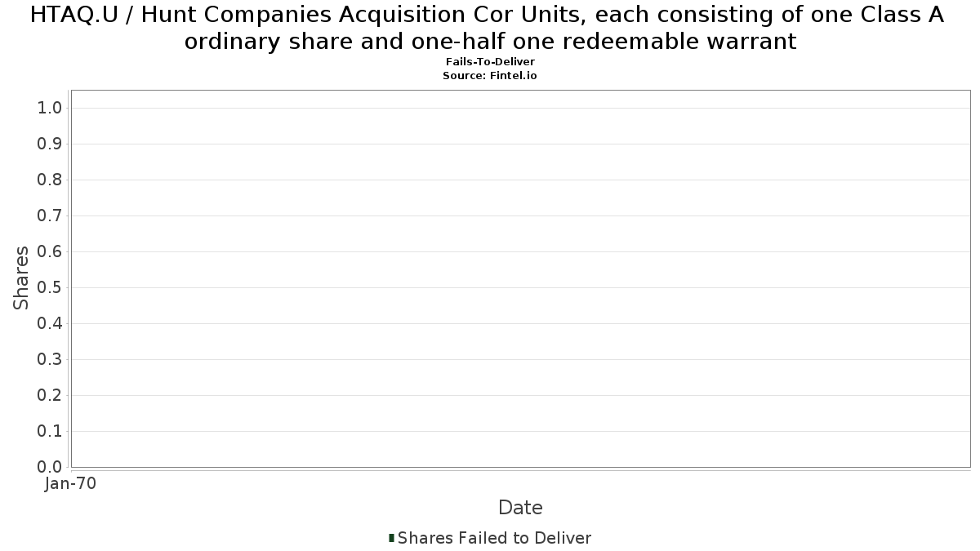
Task: Click the 0.9 y-axis tick label
Action: click(x=51, y=144)
